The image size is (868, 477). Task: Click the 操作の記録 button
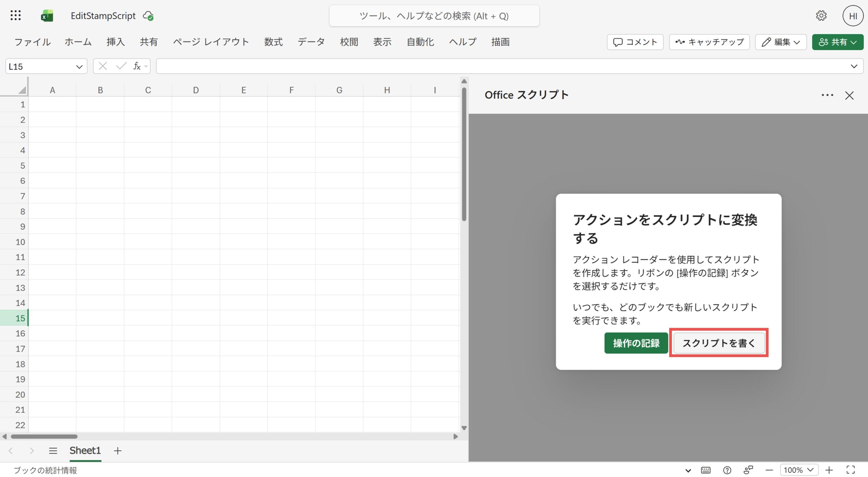(636, 343)
